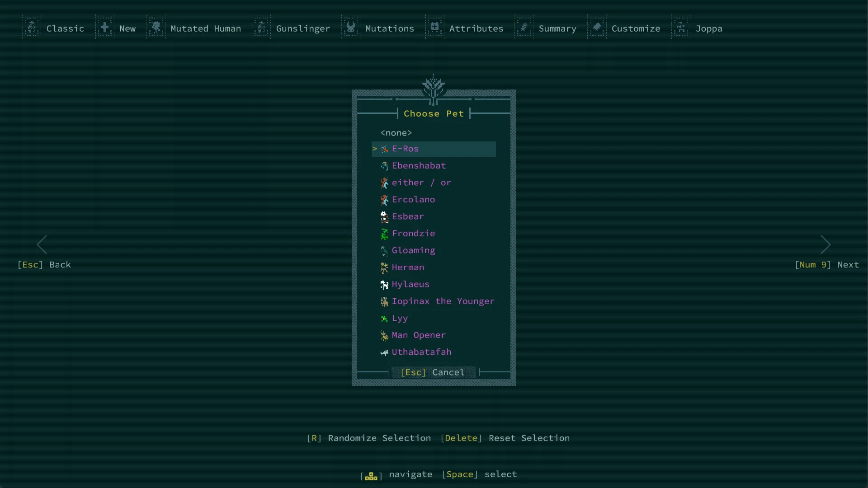Open the Attributes breadcrumb tab
Viewport: 868px width, 488px height.
pos(476,28)
